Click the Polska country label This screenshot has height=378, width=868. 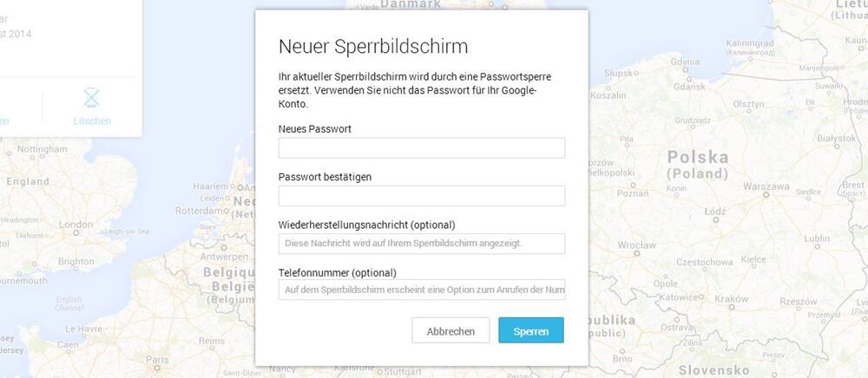pos(698,158)
